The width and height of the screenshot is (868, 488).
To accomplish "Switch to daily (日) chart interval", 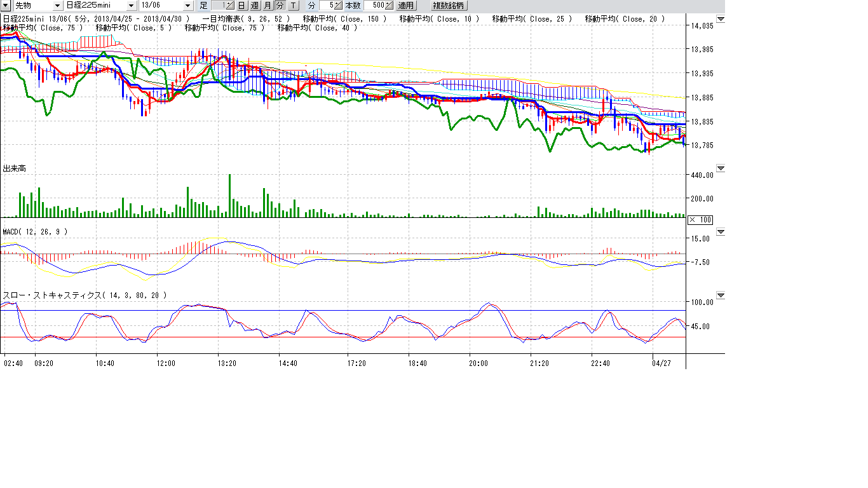I will pos(241,6).
